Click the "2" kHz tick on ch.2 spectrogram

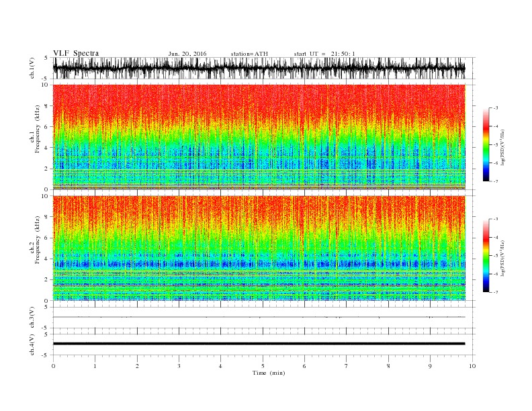coord(46,280)
